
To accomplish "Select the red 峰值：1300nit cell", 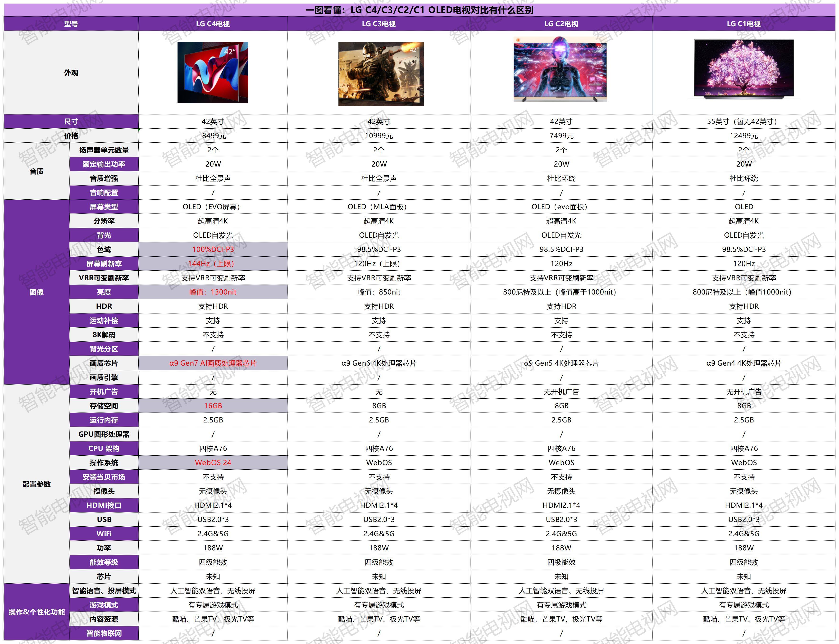I will click(x=213, y=292).
